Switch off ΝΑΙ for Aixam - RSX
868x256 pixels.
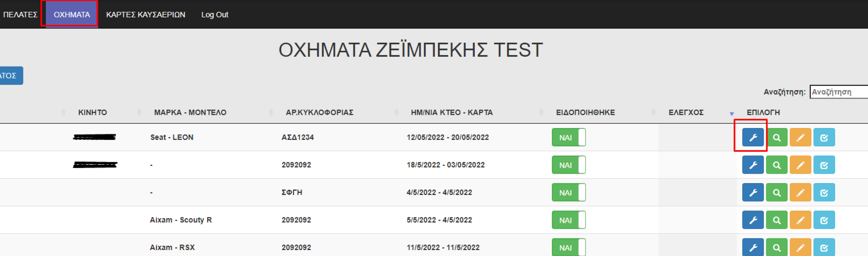coord(568,247)
